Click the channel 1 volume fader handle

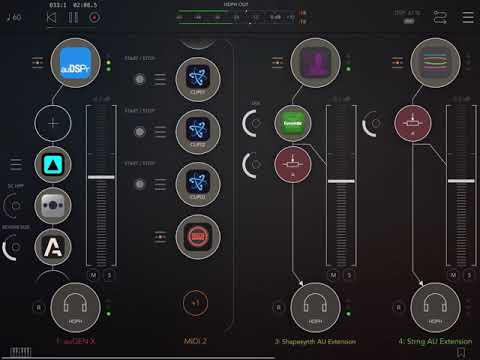tap(101, 177)
